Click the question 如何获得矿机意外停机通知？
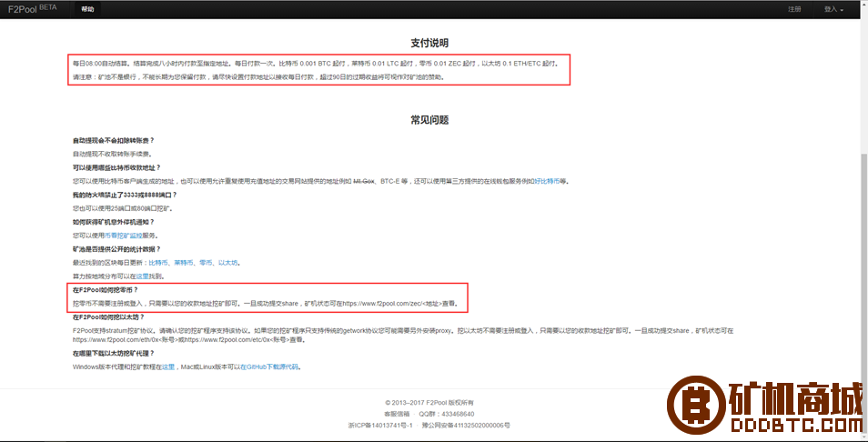868x442 pixels. (114, 222)
